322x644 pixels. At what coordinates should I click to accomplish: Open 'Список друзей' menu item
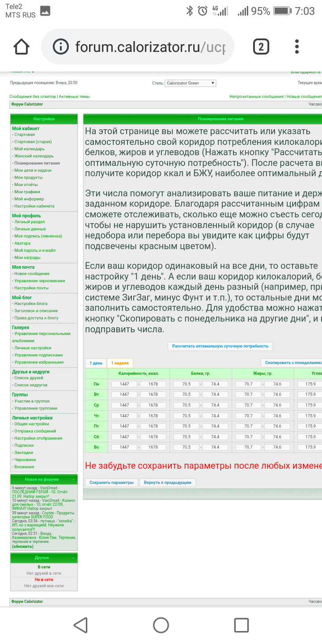click(x=29, y=378)
